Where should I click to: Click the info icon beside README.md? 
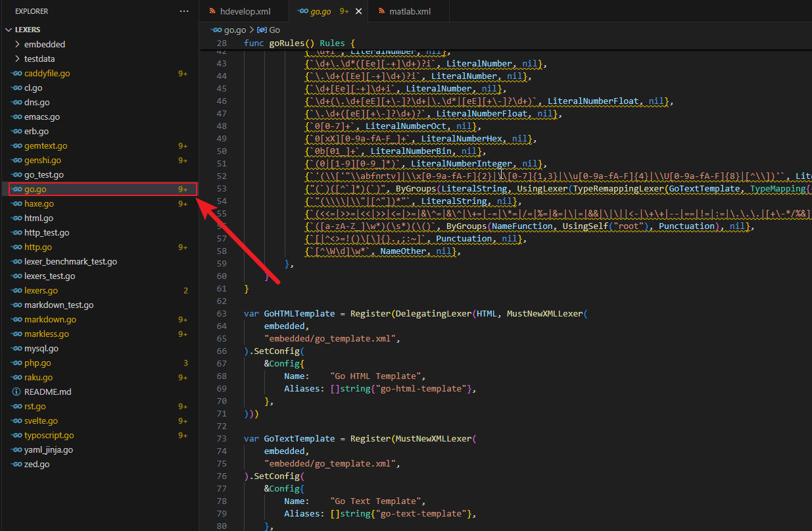(16, 392)
